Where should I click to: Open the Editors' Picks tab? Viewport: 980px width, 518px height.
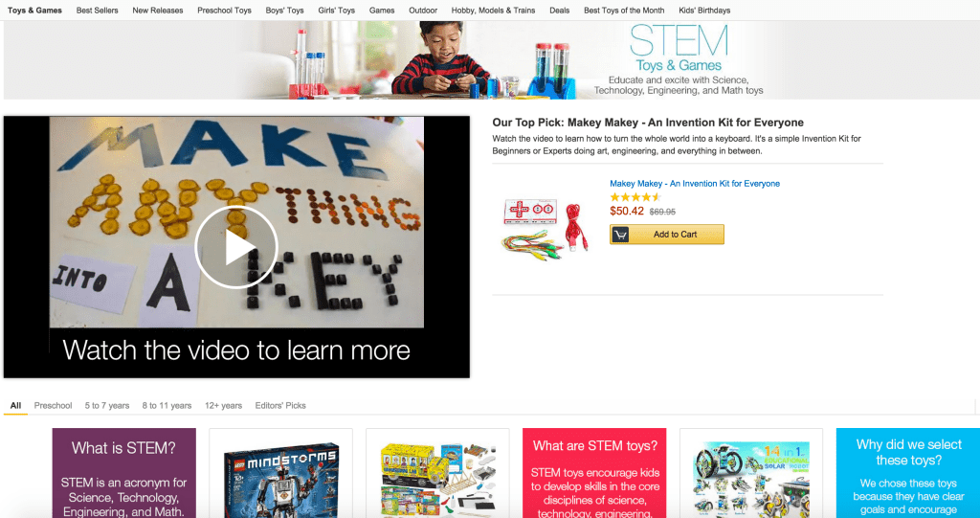[280, 405]
